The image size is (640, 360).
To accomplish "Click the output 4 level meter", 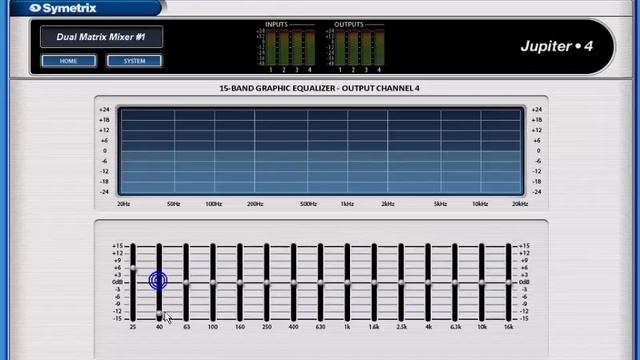I will pyautogui.click(x=379, y=48).
